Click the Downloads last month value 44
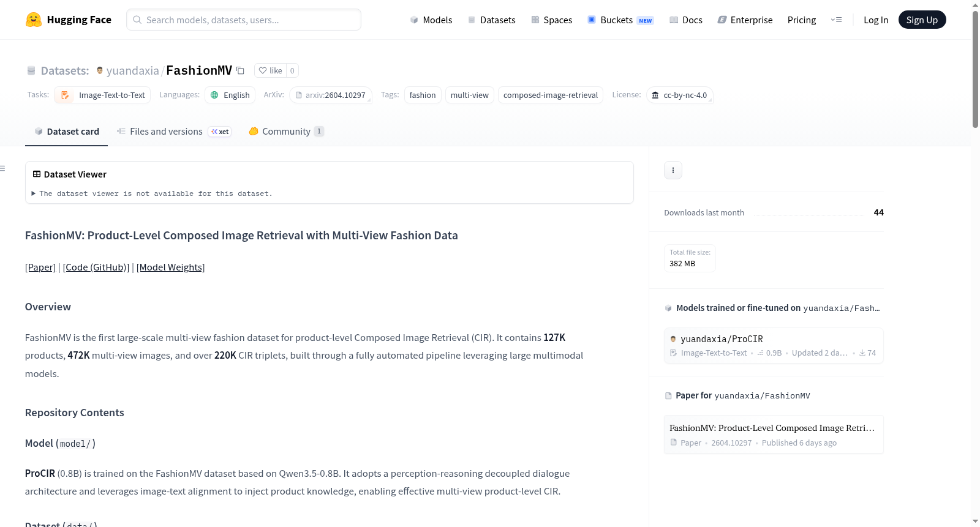980x527 pixels. 879,212
